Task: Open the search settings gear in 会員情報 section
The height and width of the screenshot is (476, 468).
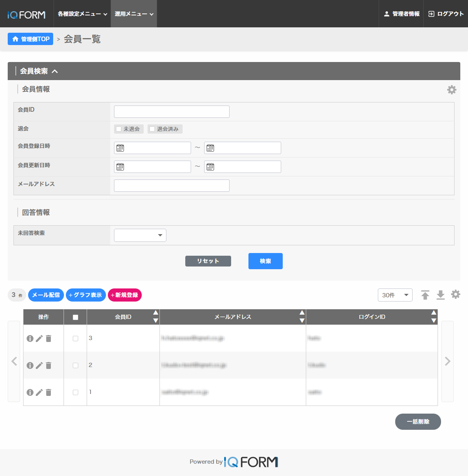Action: 451,89
